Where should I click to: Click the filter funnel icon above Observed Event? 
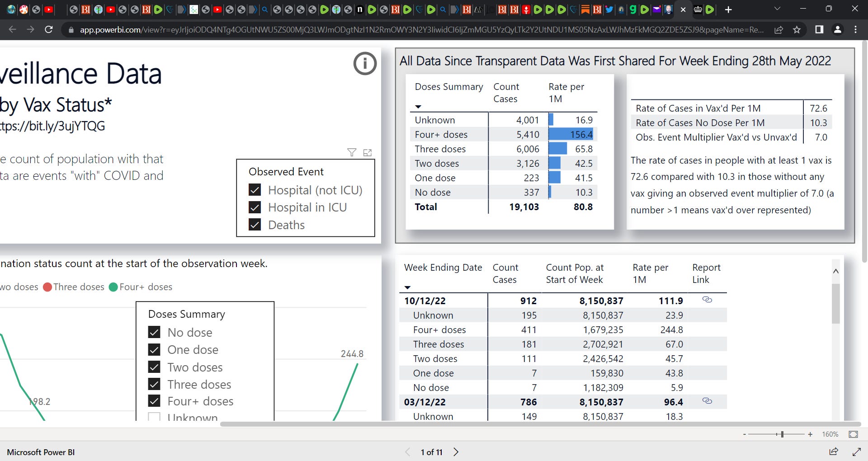[352, 153]
